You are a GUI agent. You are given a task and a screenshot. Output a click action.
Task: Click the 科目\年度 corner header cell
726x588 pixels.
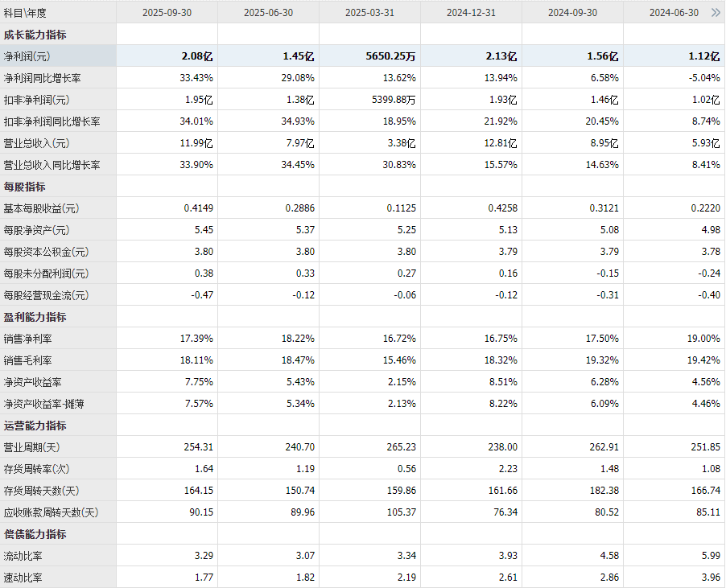coord(26,13)
